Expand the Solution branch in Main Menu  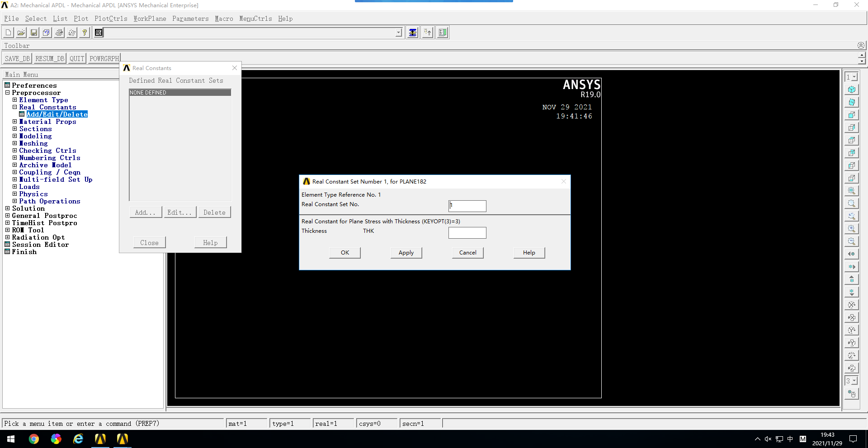[x=7, y=208]
